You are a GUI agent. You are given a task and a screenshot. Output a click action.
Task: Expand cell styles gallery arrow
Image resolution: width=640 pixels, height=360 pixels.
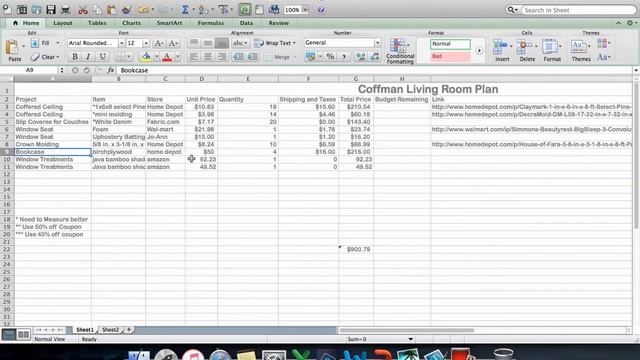point(479,51)
